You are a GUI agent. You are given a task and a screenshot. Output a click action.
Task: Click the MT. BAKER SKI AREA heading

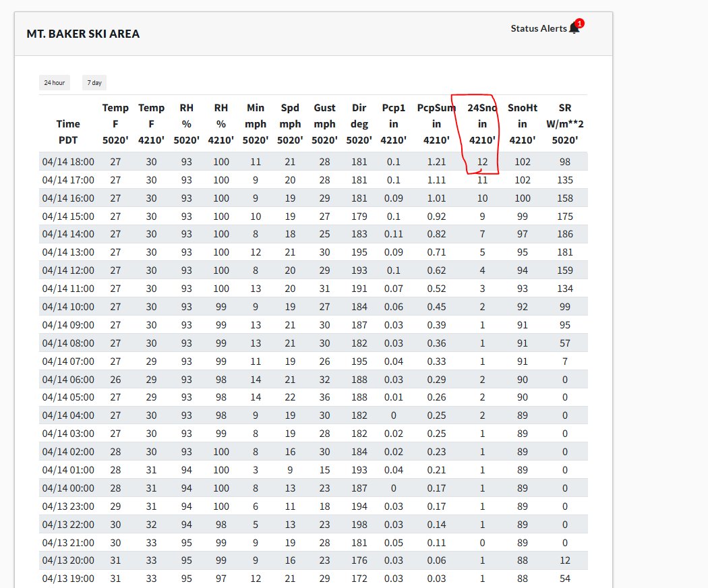coord(83,34)
